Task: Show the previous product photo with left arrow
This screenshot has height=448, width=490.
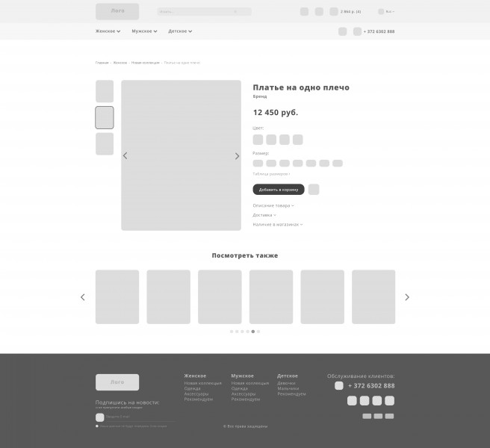Action: (125, 155)
